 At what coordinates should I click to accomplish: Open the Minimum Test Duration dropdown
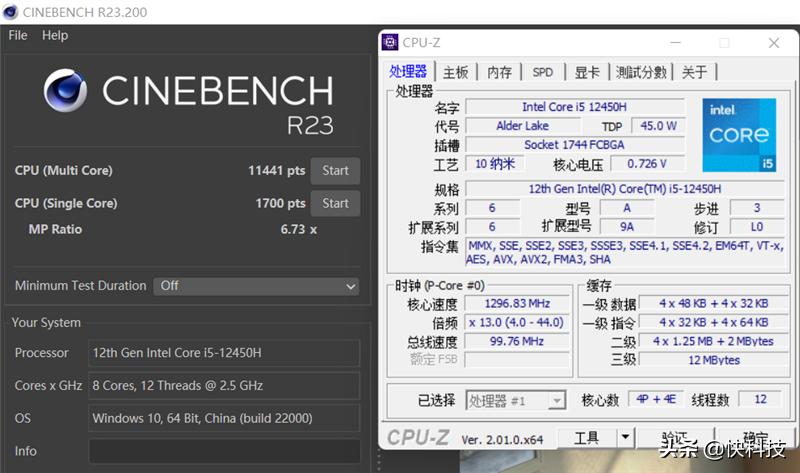coord(256,286)
